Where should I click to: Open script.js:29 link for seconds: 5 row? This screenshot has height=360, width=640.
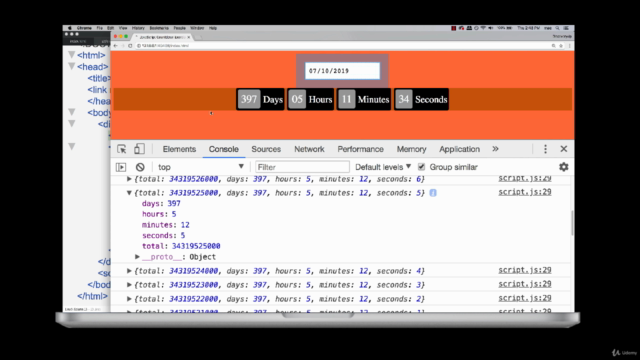(x=524, y=192)
